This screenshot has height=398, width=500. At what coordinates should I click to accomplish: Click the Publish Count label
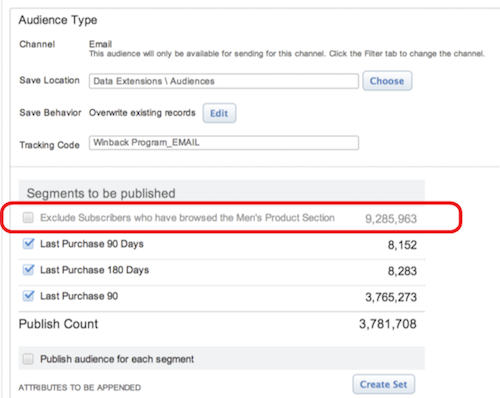pos(58,324)
